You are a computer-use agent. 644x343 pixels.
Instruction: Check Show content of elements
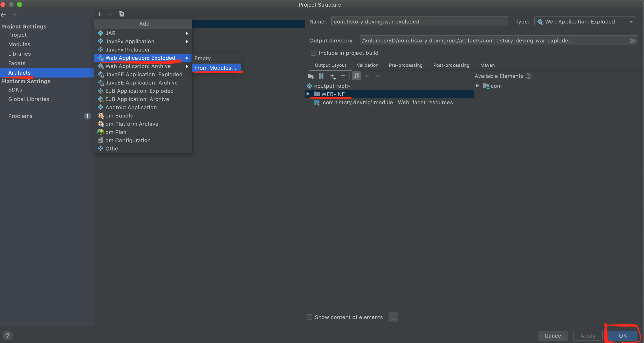click(x=309, y=317)
